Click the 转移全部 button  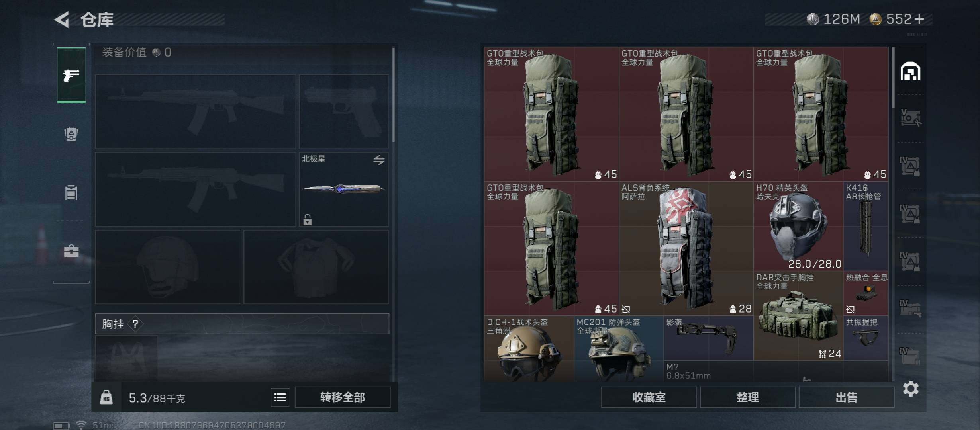point(343,397)
